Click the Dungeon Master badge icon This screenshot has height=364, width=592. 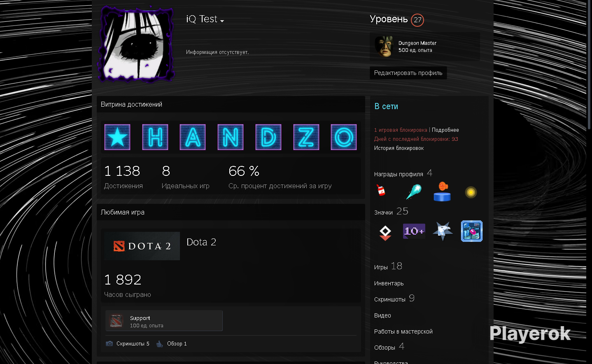click(x=384, y=47)
